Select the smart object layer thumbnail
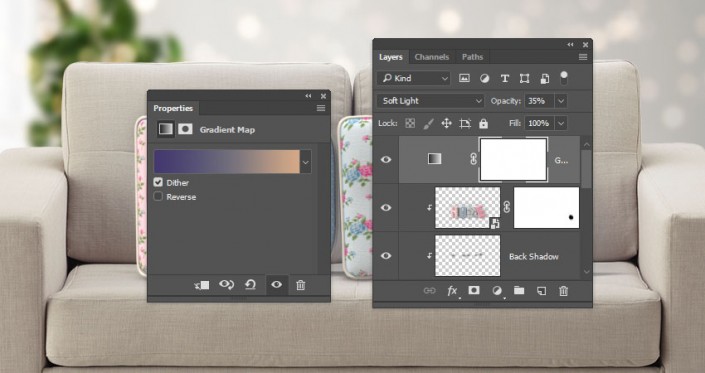 (x=468, y=208)
